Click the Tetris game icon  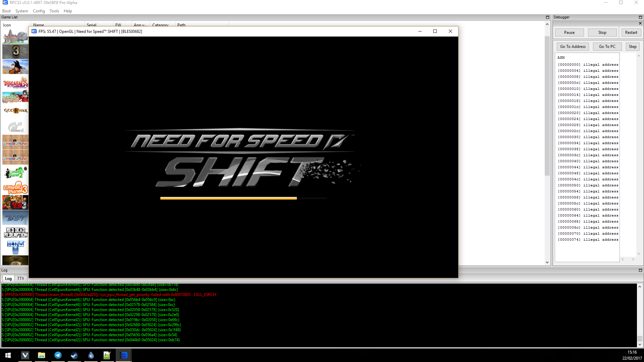point(15,247)
